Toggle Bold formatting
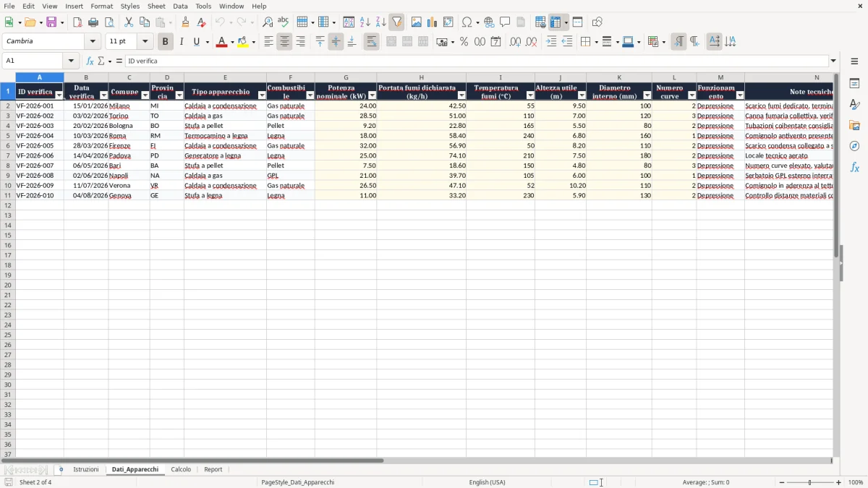 coord(166,42)
